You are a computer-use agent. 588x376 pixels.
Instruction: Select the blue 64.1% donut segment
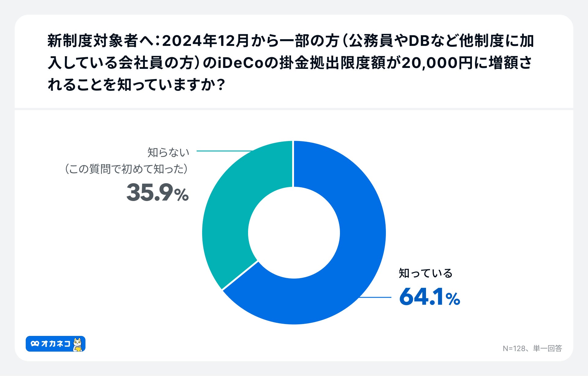tap(352, 260)
